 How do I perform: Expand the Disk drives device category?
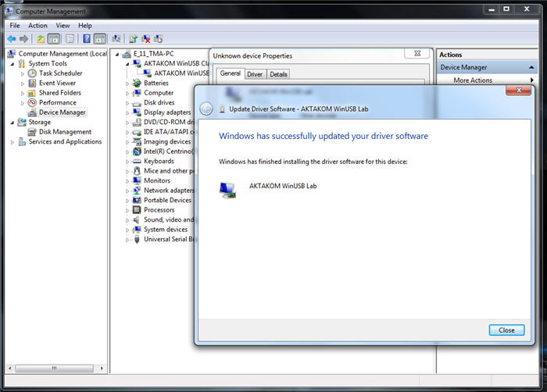[127, 103]
